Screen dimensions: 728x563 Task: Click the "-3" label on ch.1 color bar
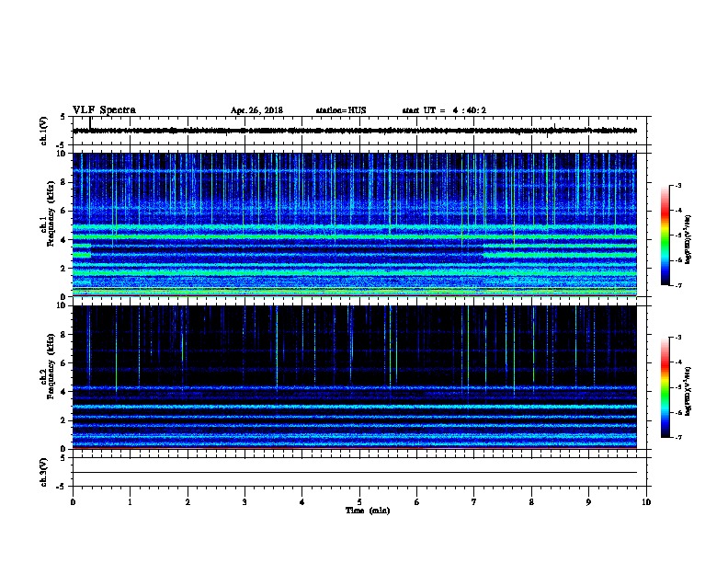677,185
